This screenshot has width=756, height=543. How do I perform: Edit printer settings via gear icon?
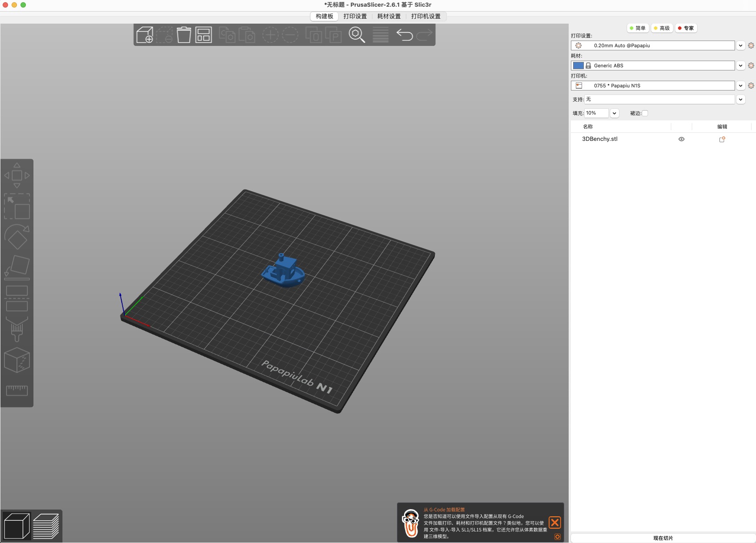tap(751, 86)
